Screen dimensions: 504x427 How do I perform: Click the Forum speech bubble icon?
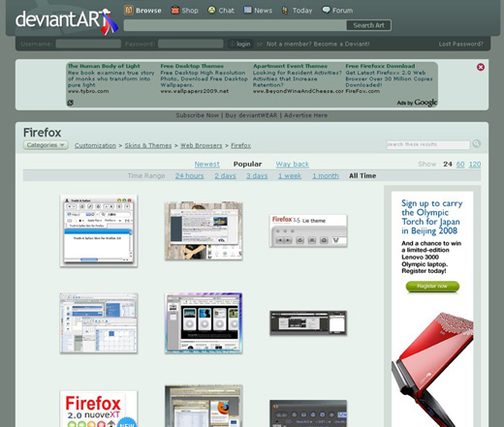coord(327,10)
